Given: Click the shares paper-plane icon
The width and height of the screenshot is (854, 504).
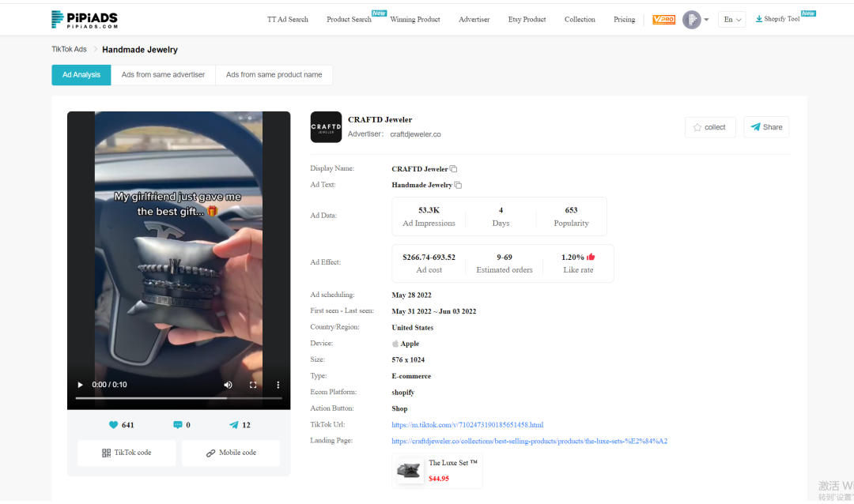Looking at the screenshot, I should (x=233, y=425).
